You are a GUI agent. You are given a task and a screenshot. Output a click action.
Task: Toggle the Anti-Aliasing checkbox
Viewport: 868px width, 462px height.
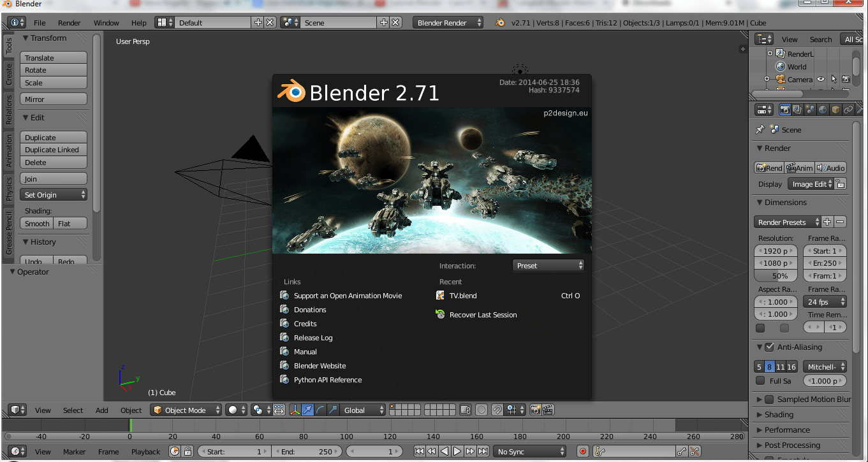pyautogui.click(x=769, y=347)
